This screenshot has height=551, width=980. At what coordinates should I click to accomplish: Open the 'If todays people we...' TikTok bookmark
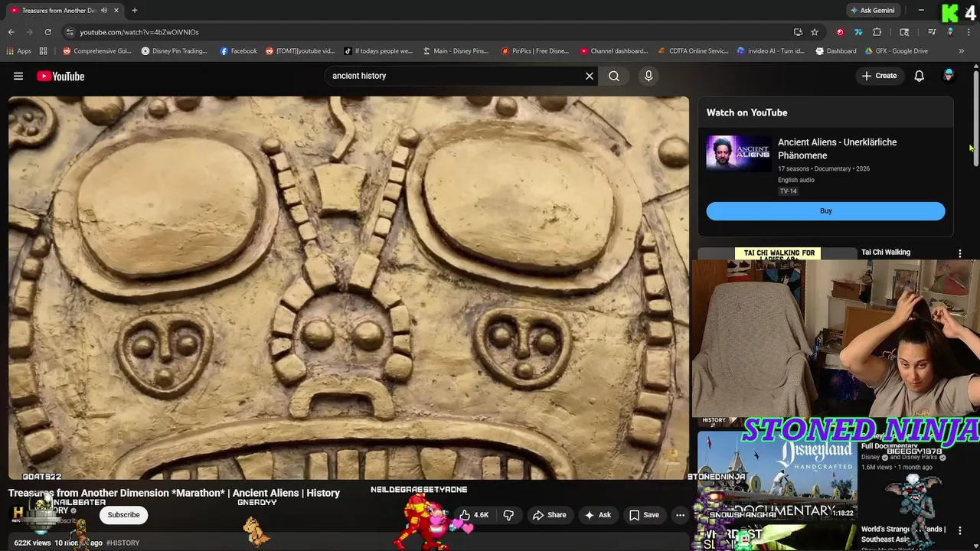click(x=378, y=51)
